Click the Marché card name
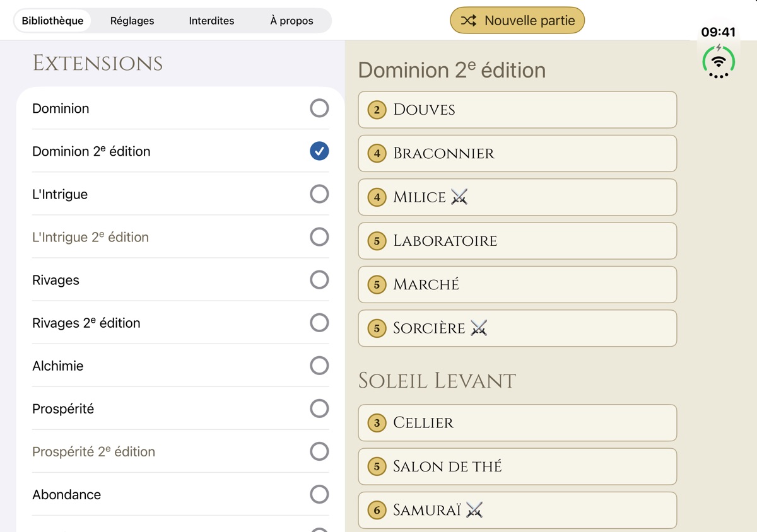This screenshot has width=757, height=532. pos(426,284)
